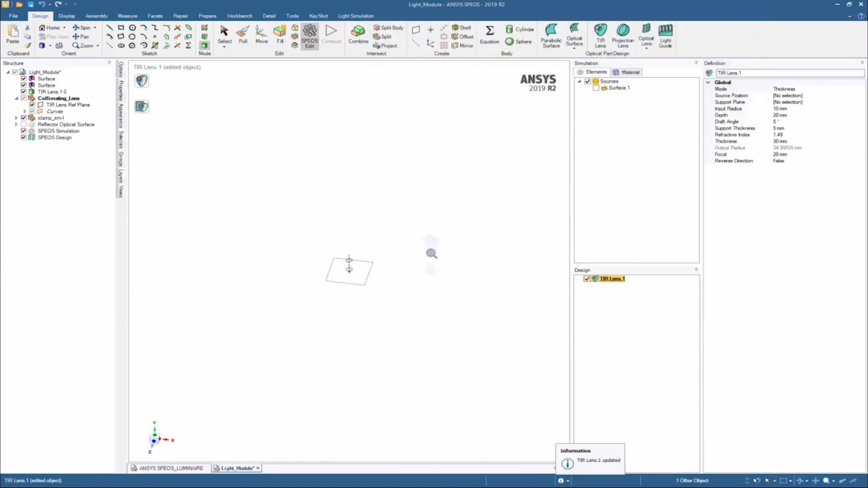Click the Compute button
The width and height of the screenshot is (868, 488).
[x=331, y=34]
